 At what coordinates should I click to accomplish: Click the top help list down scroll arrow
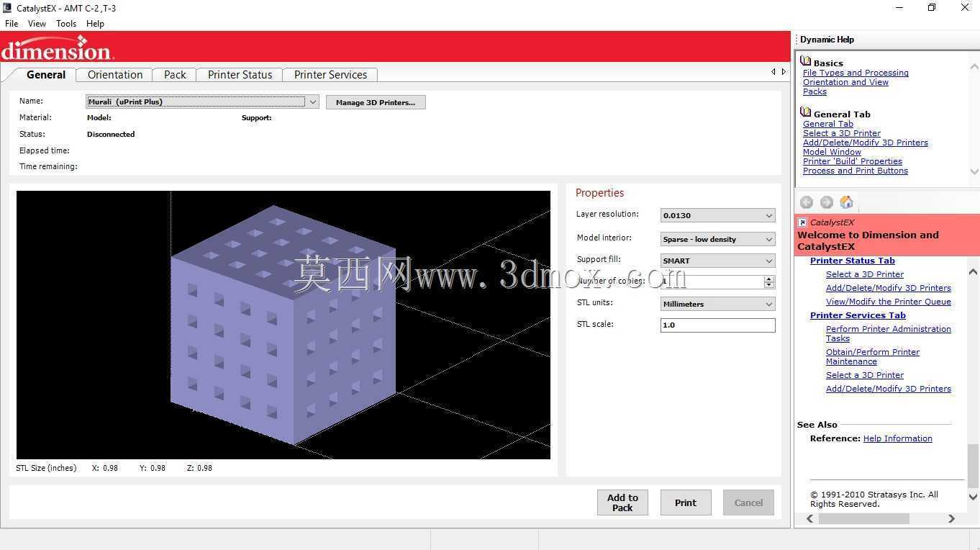(974, 171)
